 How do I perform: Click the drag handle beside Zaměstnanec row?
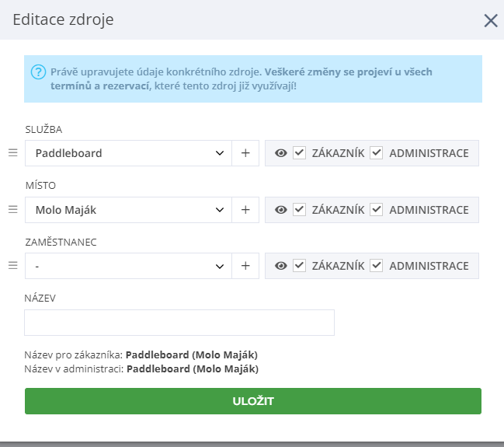point(12,266)
